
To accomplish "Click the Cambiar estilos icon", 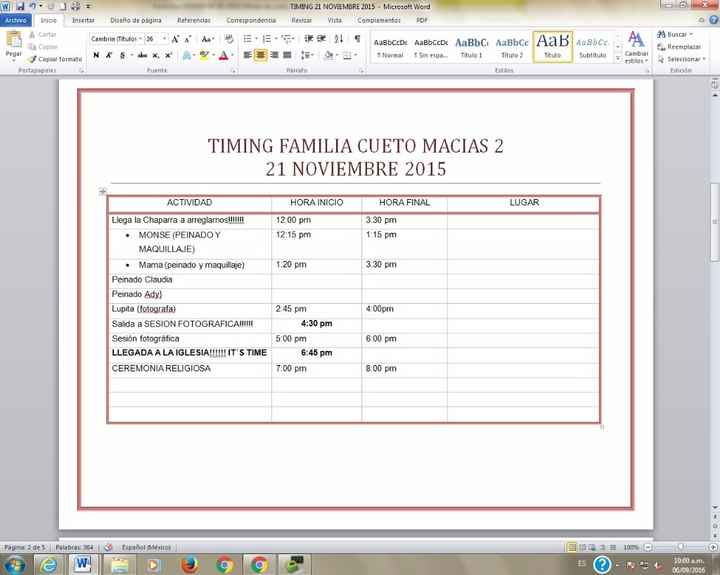I will [x=636, y=47].
